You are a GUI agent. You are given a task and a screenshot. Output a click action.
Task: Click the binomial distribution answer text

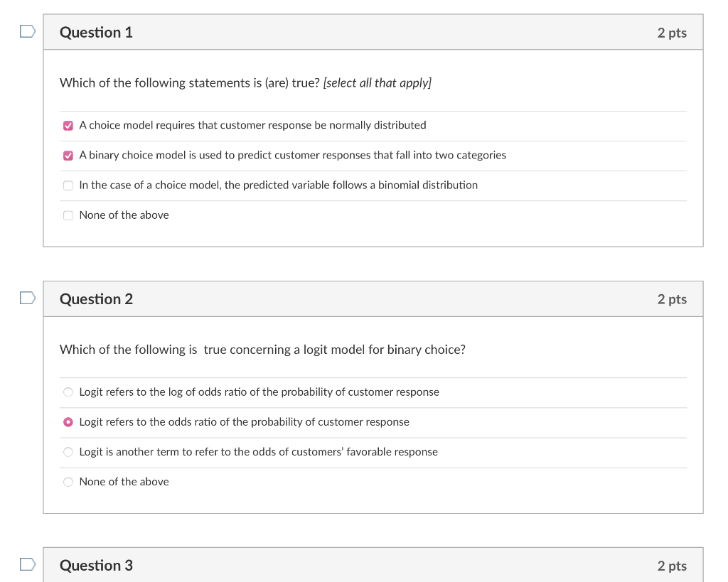pos(278,185)
